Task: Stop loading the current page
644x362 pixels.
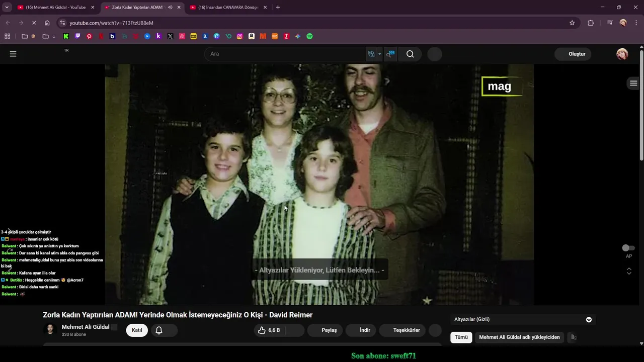Action: [34, 23]
